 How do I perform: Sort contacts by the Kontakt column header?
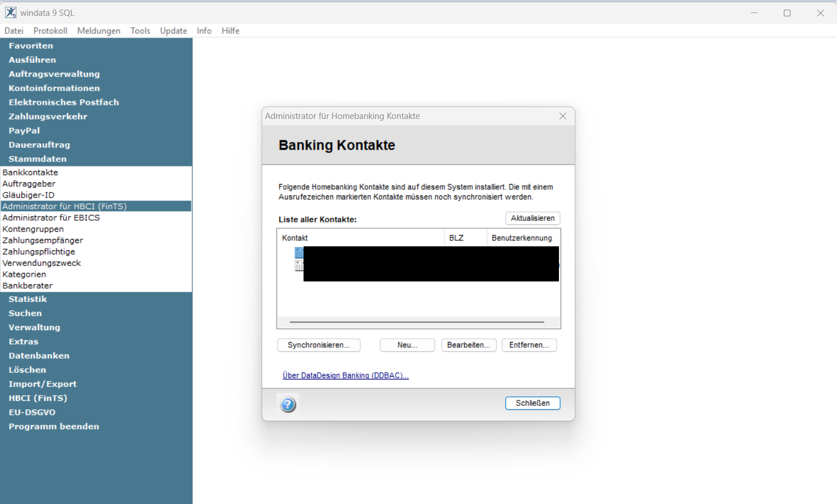point(361,238)
